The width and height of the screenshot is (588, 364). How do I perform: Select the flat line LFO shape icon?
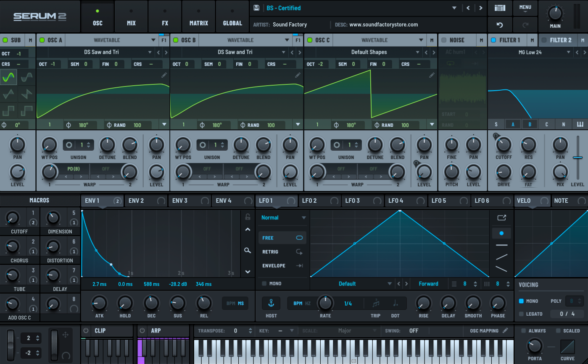[501, 245]
